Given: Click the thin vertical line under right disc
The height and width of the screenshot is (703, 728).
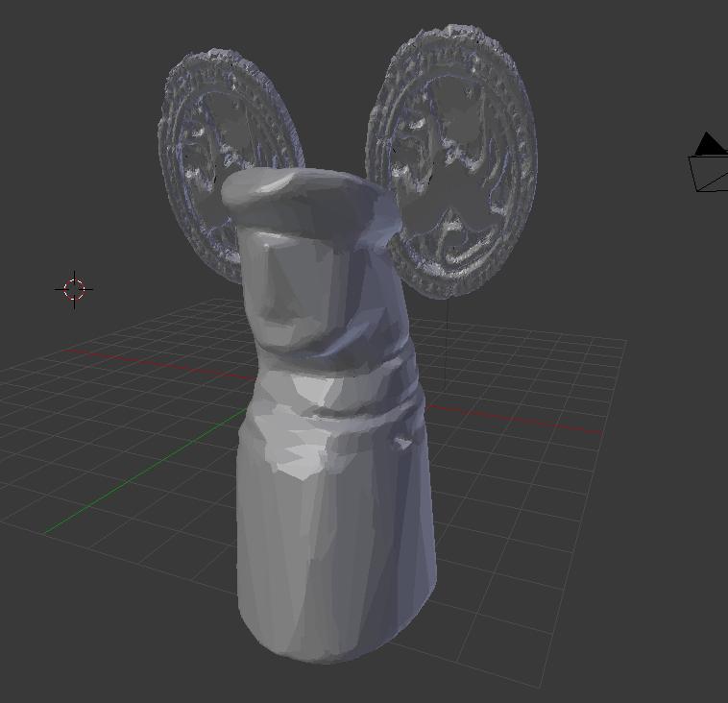Looking at the screenshot, I should (447, 336).
